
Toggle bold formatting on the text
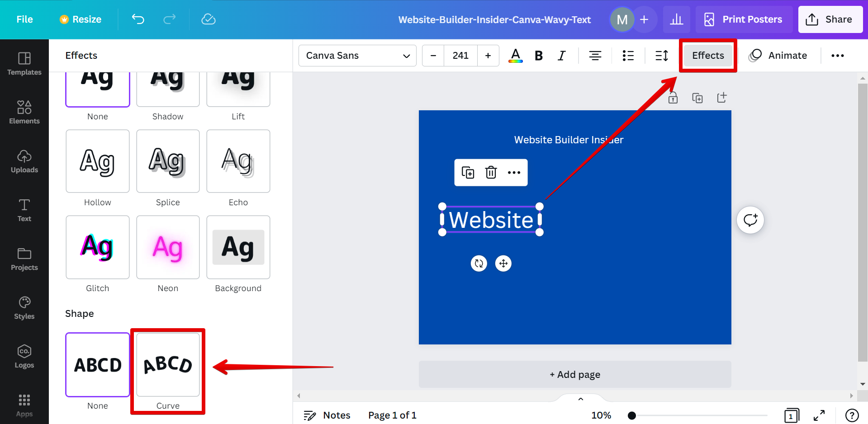[x=538, y=55]
